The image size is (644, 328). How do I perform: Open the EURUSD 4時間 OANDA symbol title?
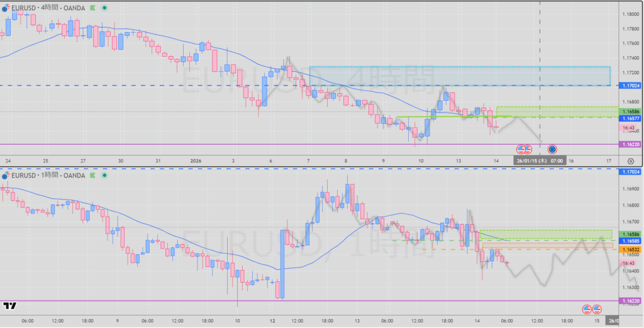click(x=48, y=9)
